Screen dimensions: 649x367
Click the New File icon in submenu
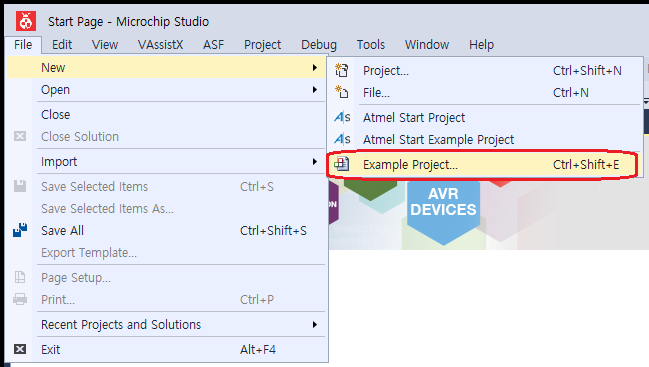pyautogui.click(x=342, y=92)
